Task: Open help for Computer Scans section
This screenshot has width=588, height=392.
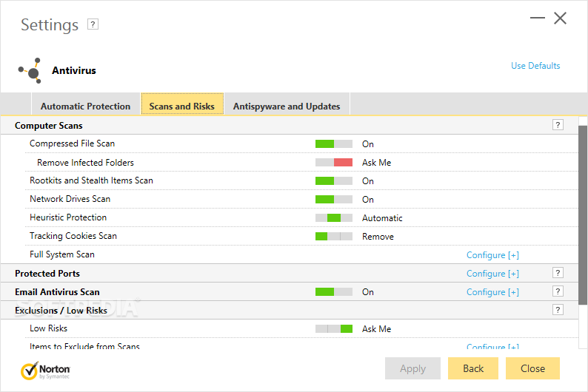Action: click(558, 125)
